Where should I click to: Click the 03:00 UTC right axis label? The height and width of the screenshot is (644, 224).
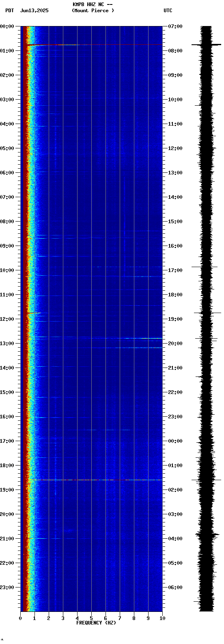[x=175, y=514]
